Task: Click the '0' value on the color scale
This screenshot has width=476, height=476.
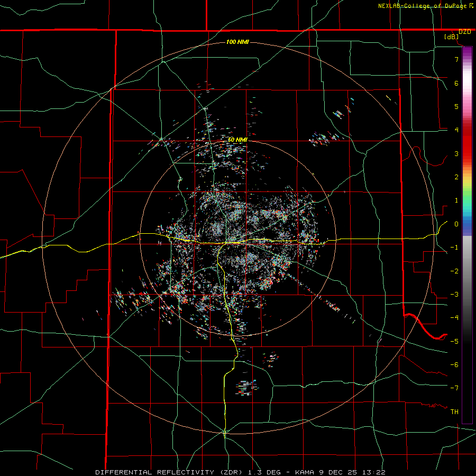Action: [x=456, y=224]
